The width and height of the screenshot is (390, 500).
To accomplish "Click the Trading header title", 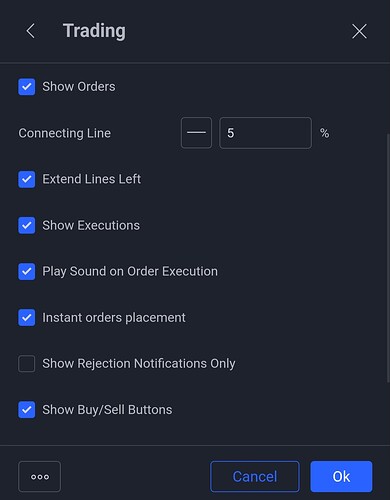I will pyautogui.click(x=94, y=31).
